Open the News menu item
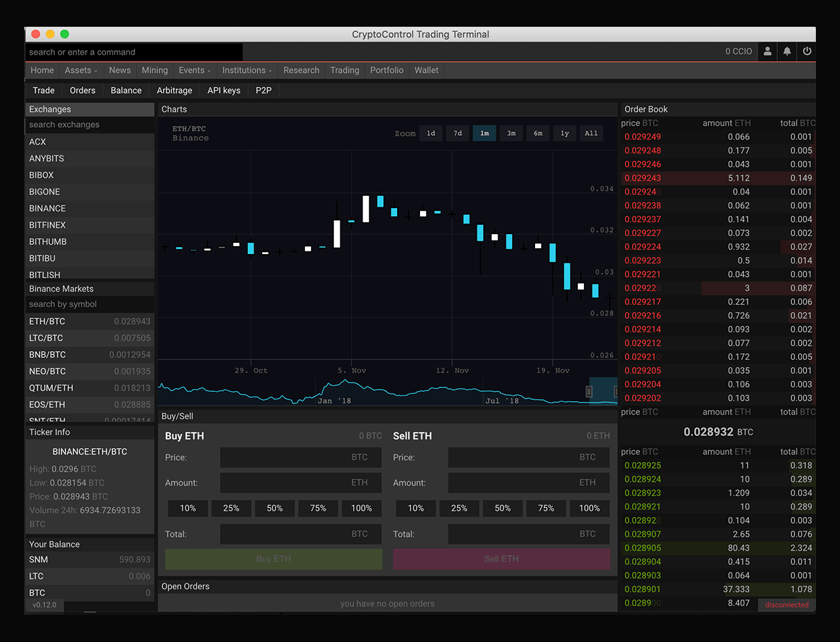840x642 pixels. (x=120, y=70)
